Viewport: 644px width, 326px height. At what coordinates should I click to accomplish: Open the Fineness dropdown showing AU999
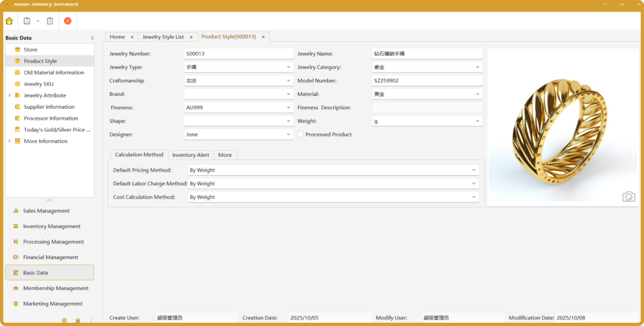[288, 108]
